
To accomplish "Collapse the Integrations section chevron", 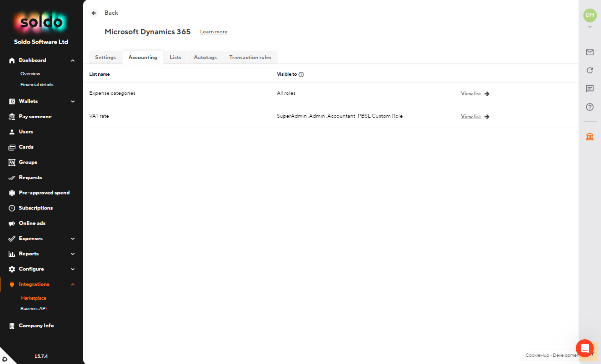I will pyautogui.click(x=73, y=284).
